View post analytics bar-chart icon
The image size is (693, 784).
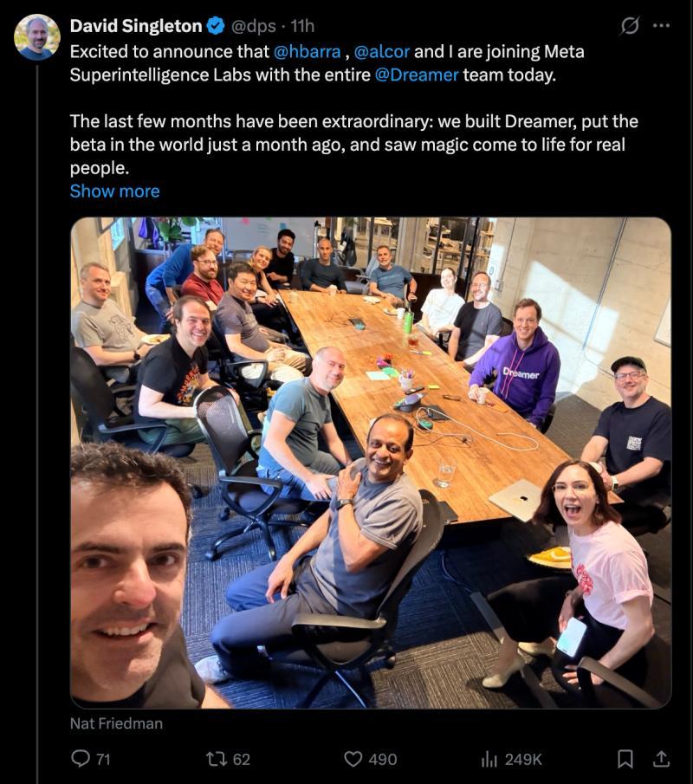coord(489,759)
